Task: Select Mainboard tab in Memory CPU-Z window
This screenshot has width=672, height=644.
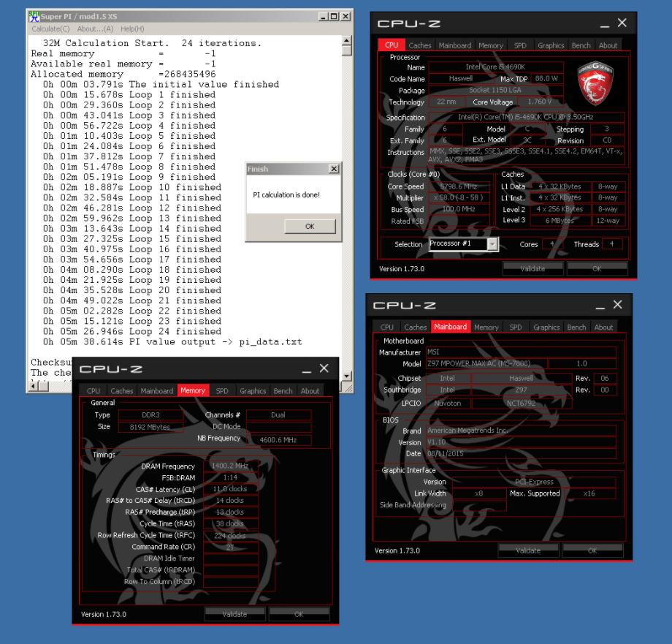Action: tap(157, 391)
